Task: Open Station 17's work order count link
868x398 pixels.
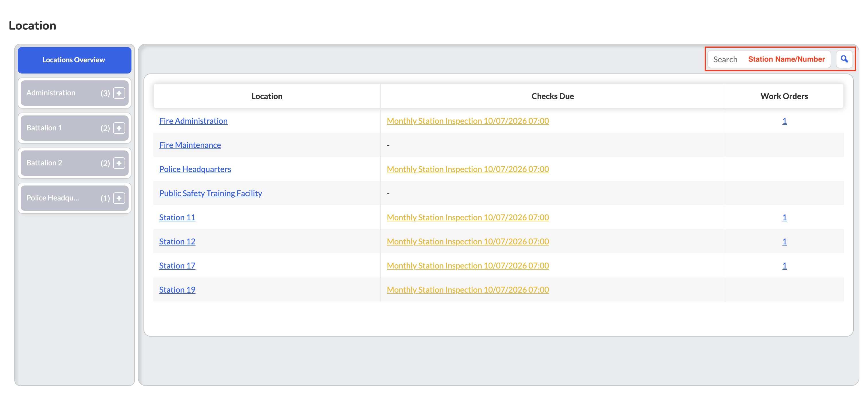Action: [784, 266]
